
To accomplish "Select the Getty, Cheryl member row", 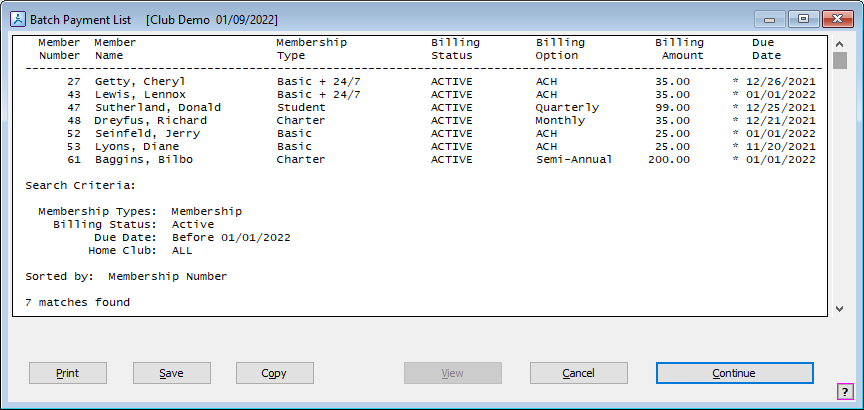I will click(140, 81).
